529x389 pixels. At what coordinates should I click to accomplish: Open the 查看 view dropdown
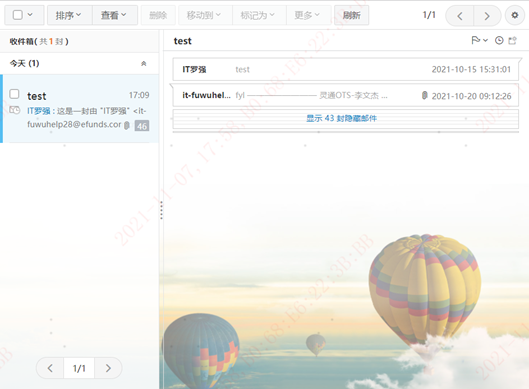coord(114,15)
